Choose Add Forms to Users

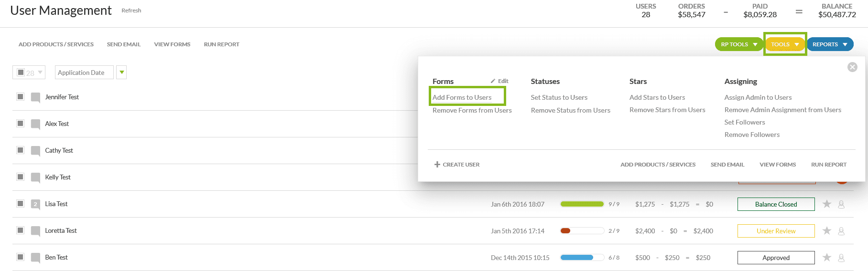462,97
